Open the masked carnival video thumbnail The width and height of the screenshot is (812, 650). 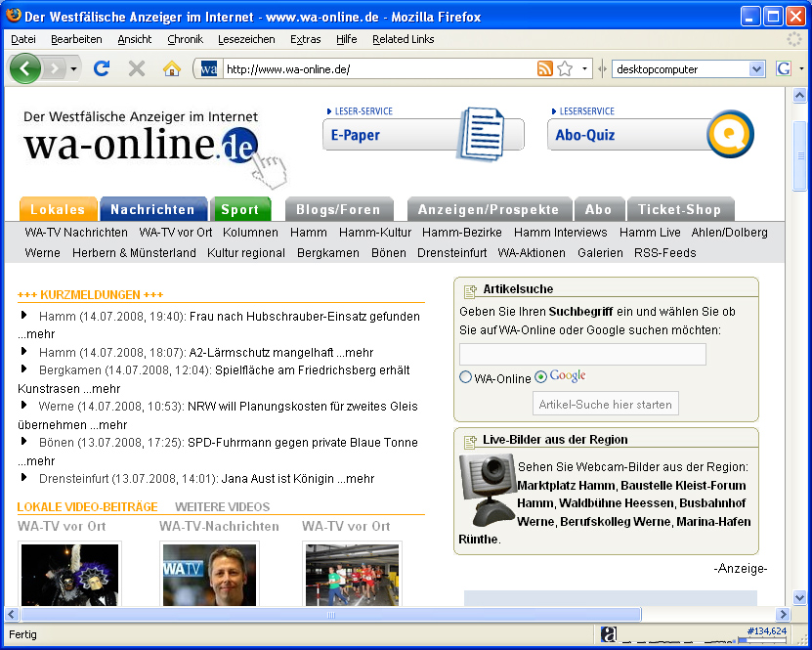(x=70, y=575)
